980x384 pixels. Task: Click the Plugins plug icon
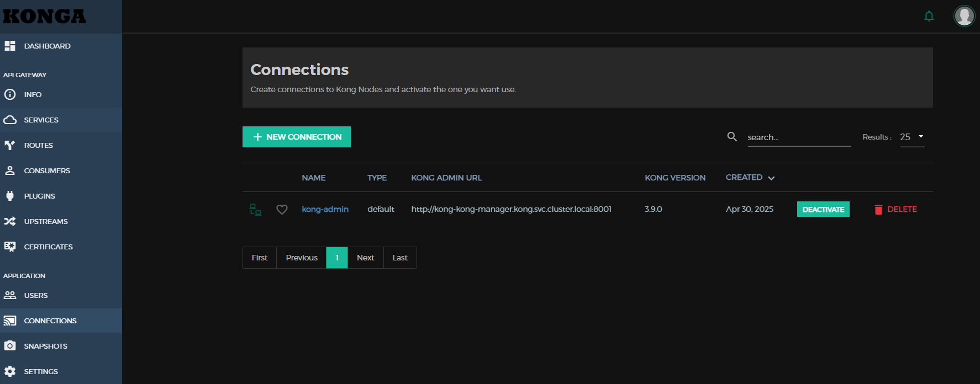10,196
